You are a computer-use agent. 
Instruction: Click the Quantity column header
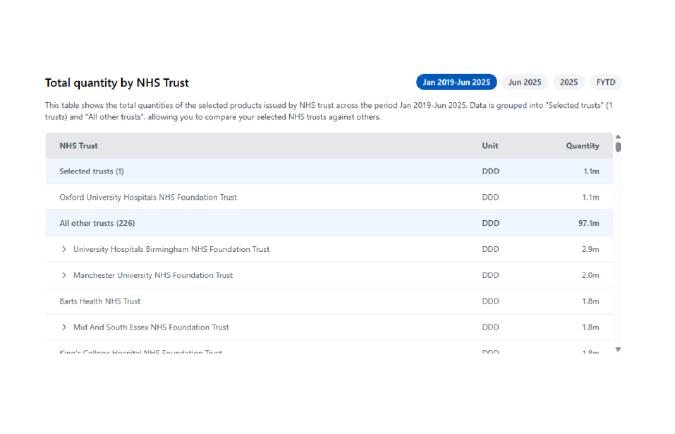[x=582, y=146]
